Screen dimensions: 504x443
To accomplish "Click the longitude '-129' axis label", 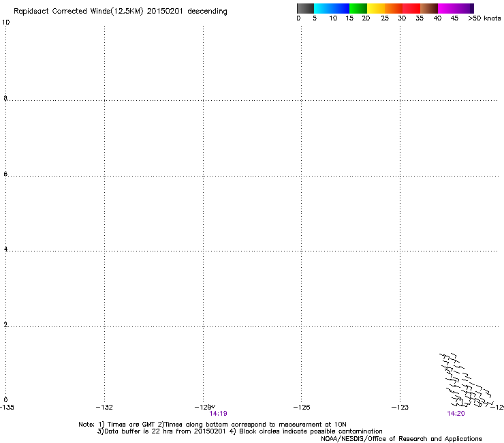I will point(203,408).
